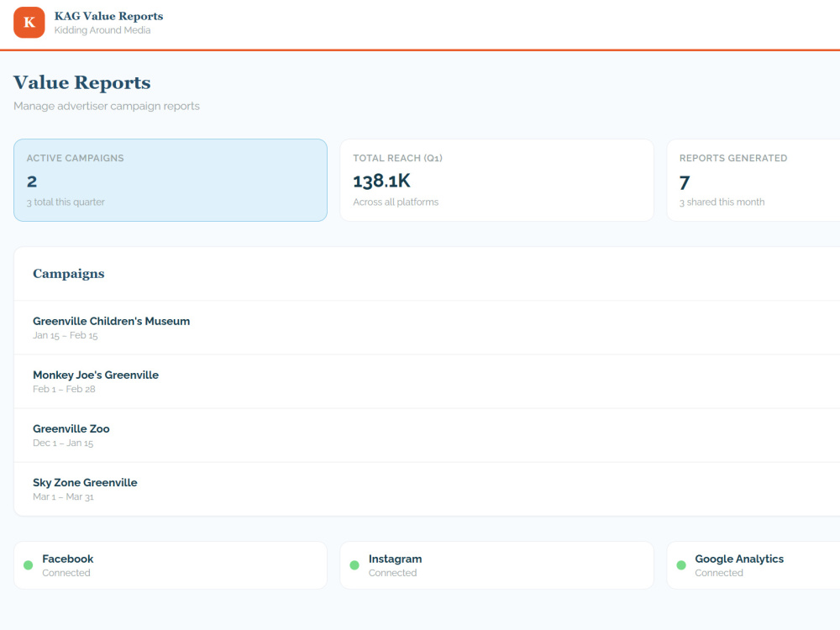Open the Instagram integration card

(496, 565)
